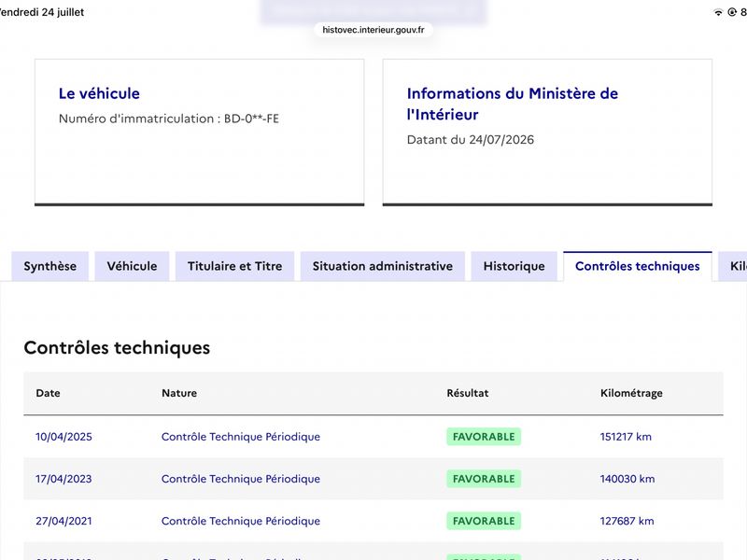Image resolution: width=747 pixels, height=560 pixels.
Task: Switch to the Véhicule tab
Action: pos(132,266)
